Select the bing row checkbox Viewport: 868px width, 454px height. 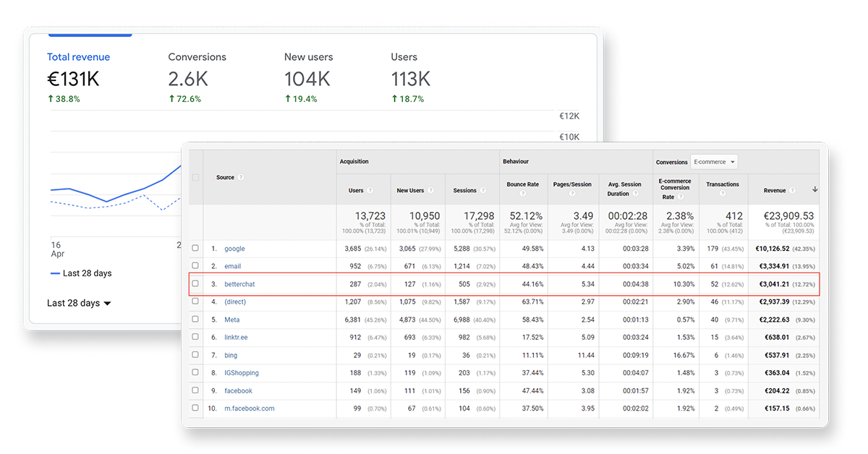tap(195, 355)
